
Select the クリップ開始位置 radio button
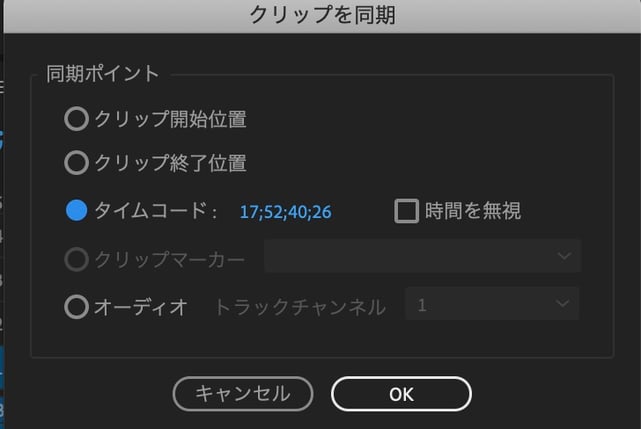(76, 119)
